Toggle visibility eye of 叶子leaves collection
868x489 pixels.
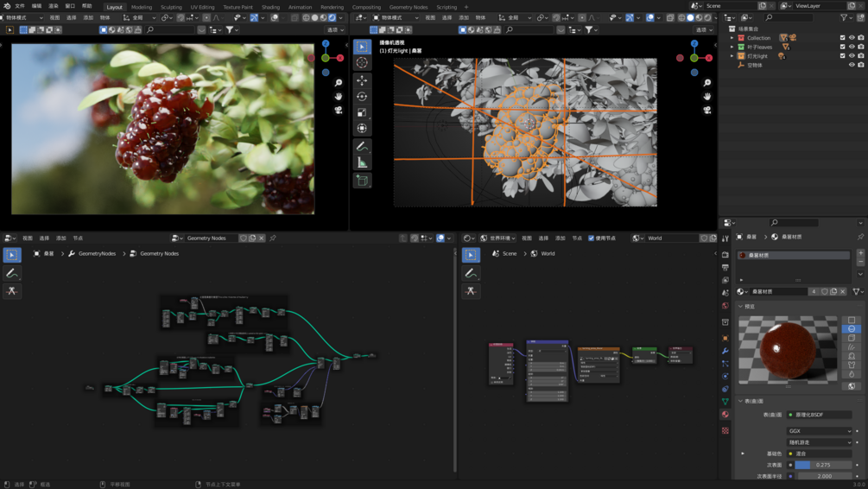[x=852, y=47]
